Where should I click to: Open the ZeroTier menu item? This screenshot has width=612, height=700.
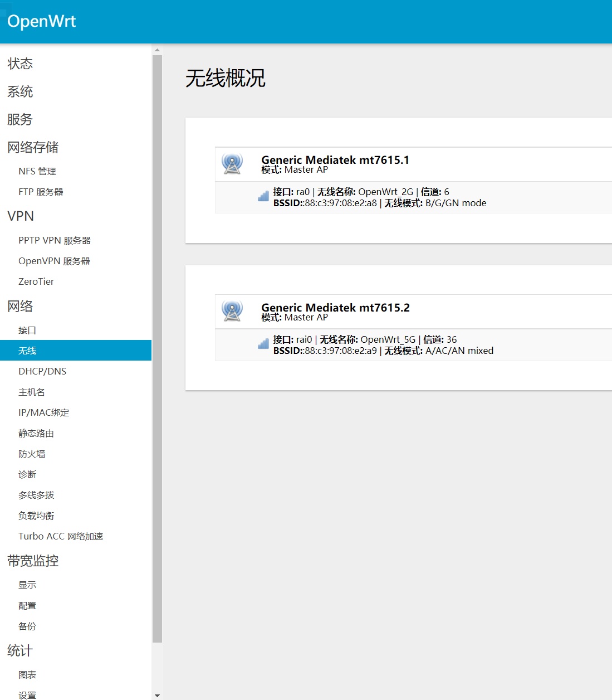pos(36,281)
